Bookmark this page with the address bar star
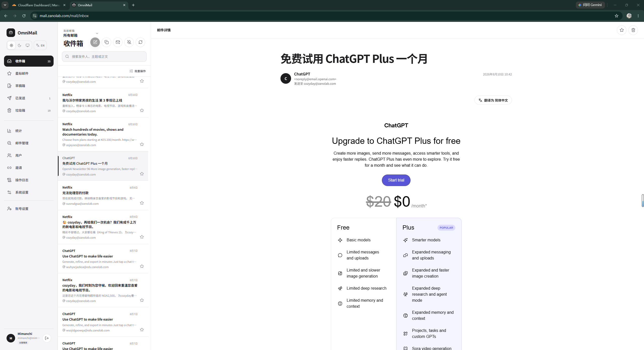 (616, 16)
